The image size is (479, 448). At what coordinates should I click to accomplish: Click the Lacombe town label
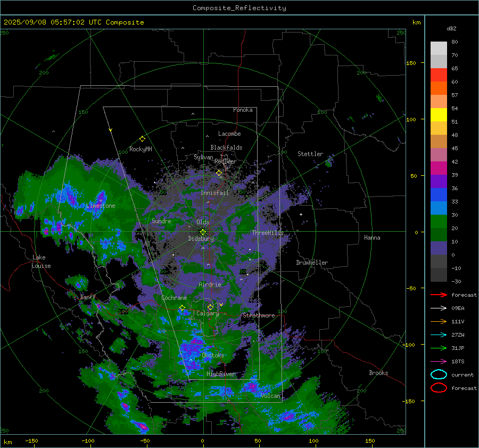point(229,134)
